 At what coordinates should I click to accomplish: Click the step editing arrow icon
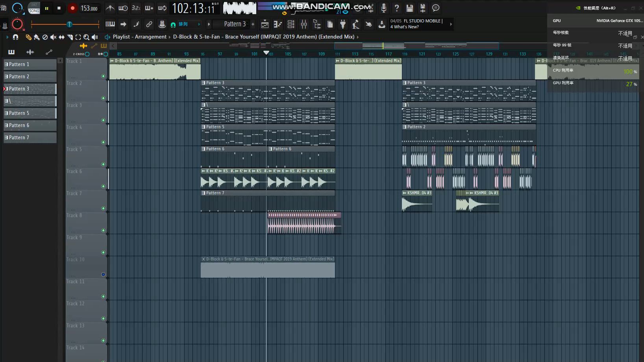point(123,24)
